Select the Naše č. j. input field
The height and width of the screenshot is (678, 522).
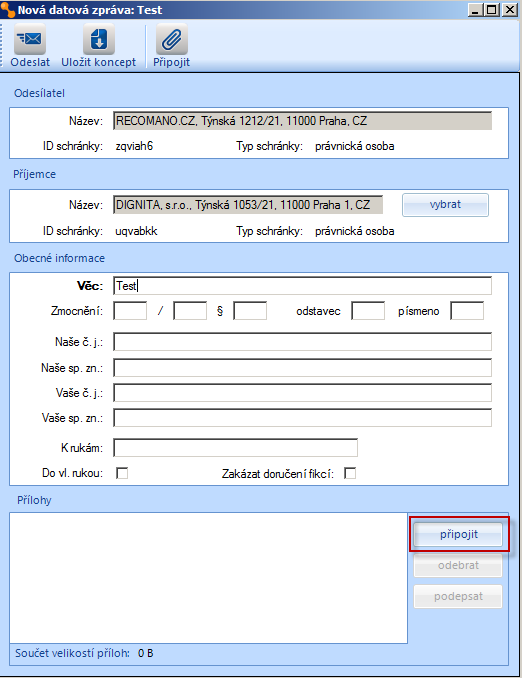click(x=302, y=342)
